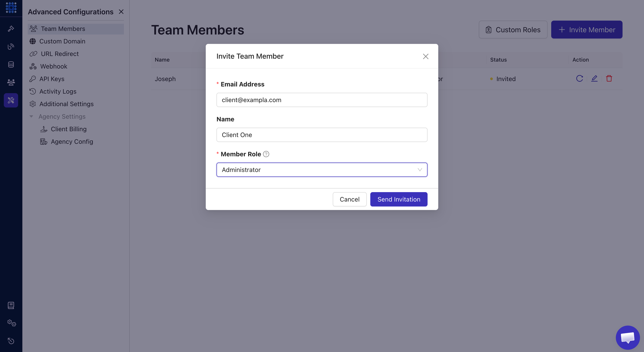Close the Invite Team Member dialog

pos(426,56)
